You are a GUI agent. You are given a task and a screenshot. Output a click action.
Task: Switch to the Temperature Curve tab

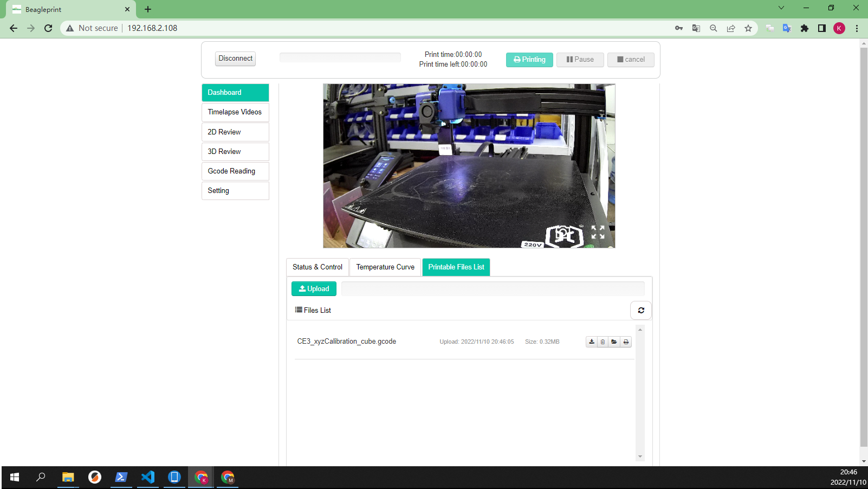(385, 267)
